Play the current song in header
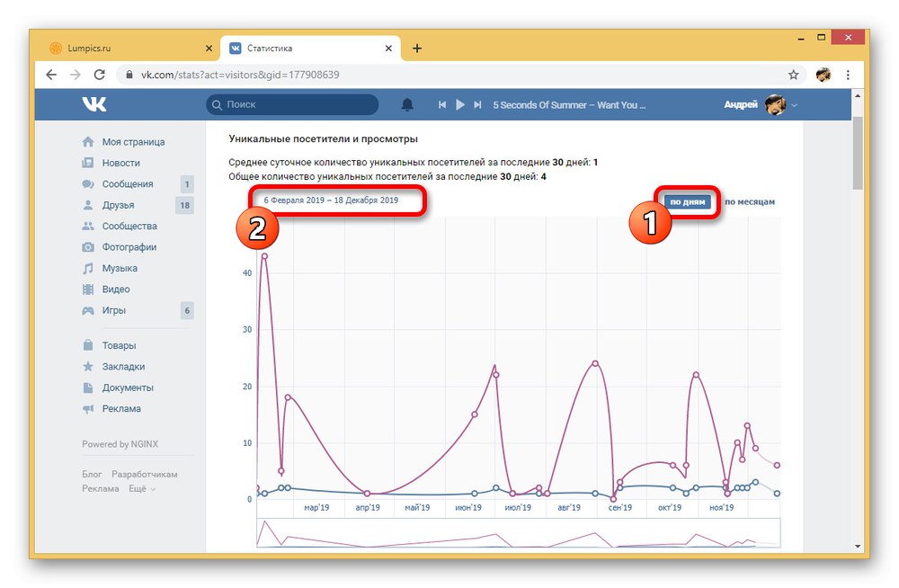899x588 pixels. pyautogui.click(x=459, y=105)
